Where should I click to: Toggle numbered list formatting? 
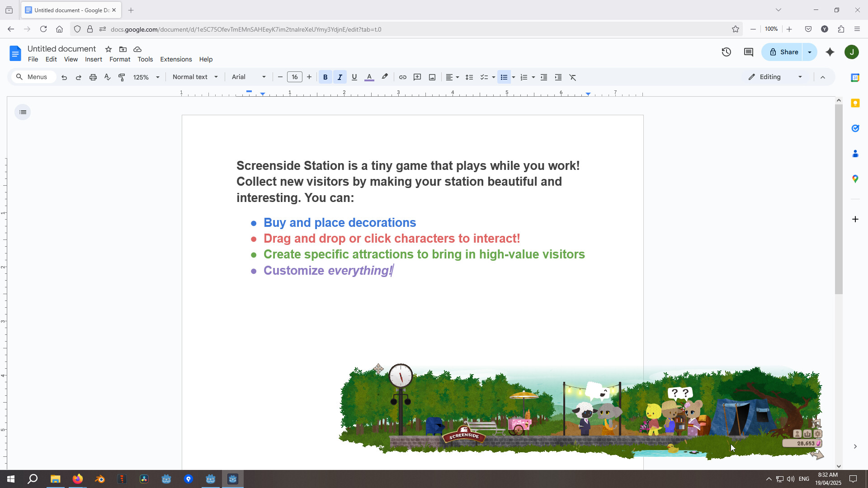[524, 77]
